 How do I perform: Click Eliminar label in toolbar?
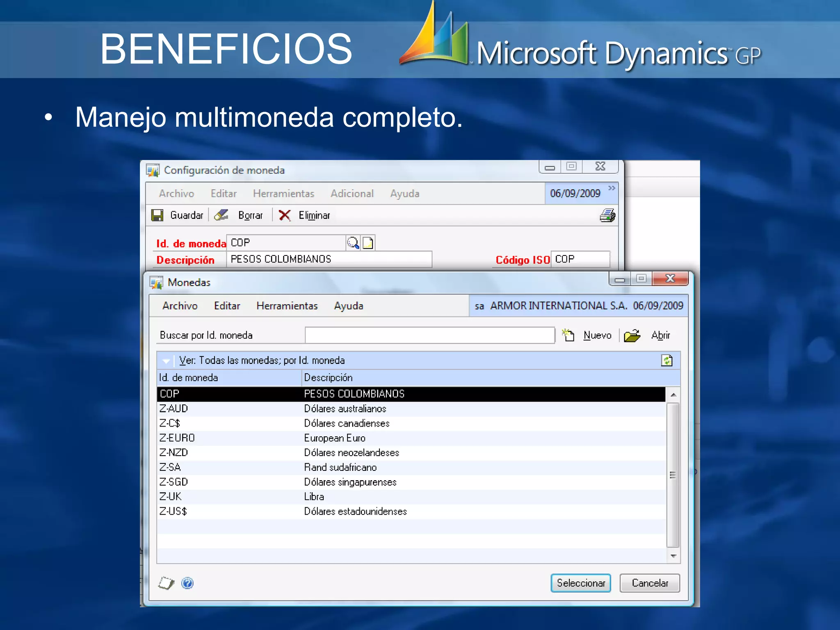tap(314, 215)
